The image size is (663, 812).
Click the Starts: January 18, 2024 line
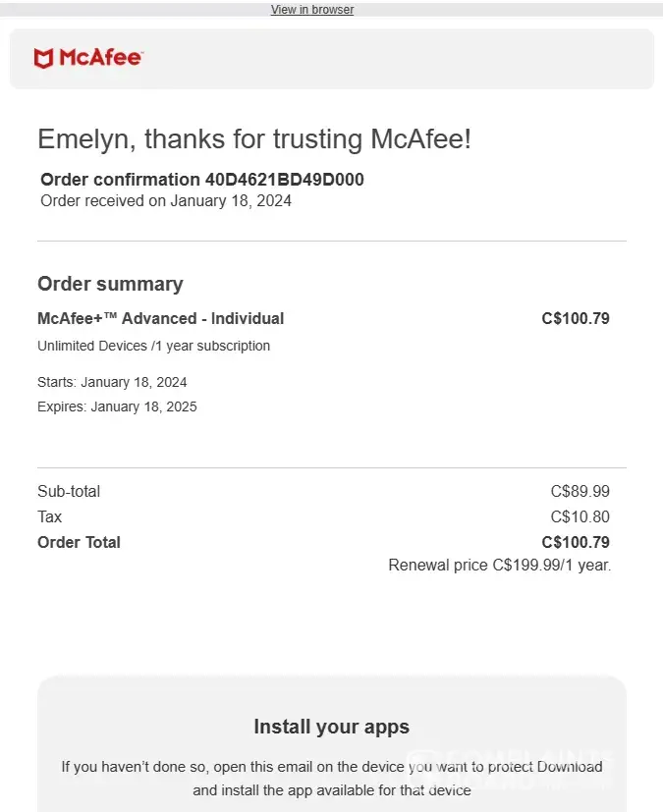(112, 382)
